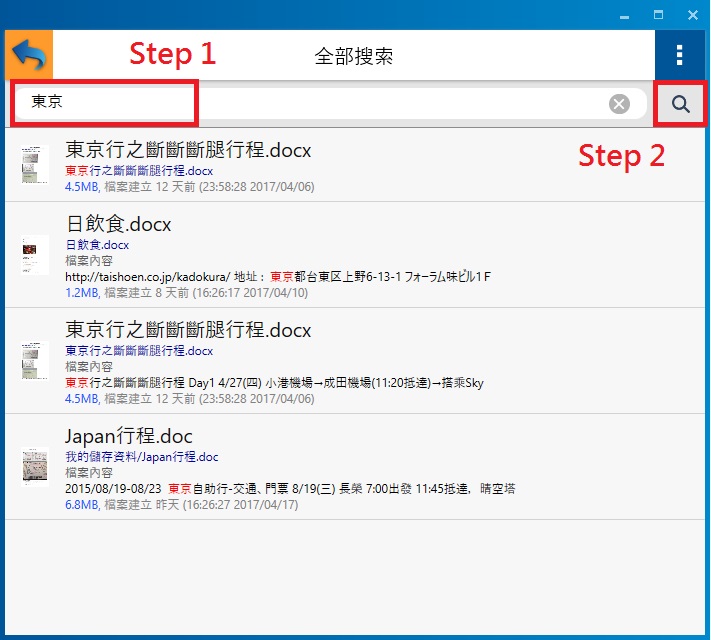Click the magnifying glass search button
This screenshot has height=640, width=711.
pos(681,104)
